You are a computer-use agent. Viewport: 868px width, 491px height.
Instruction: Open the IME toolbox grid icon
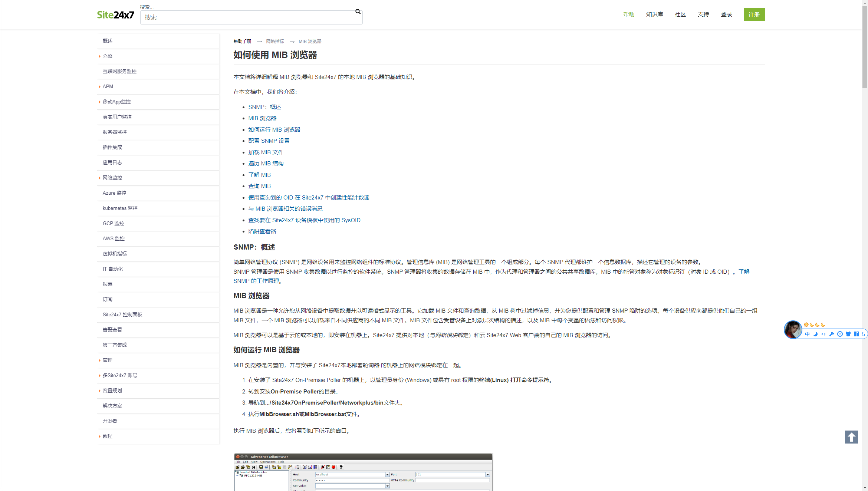(x=856, y=334)
